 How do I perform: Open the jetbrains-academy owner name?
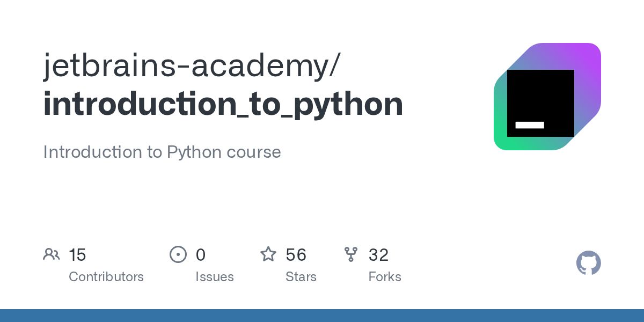(191, 65)
